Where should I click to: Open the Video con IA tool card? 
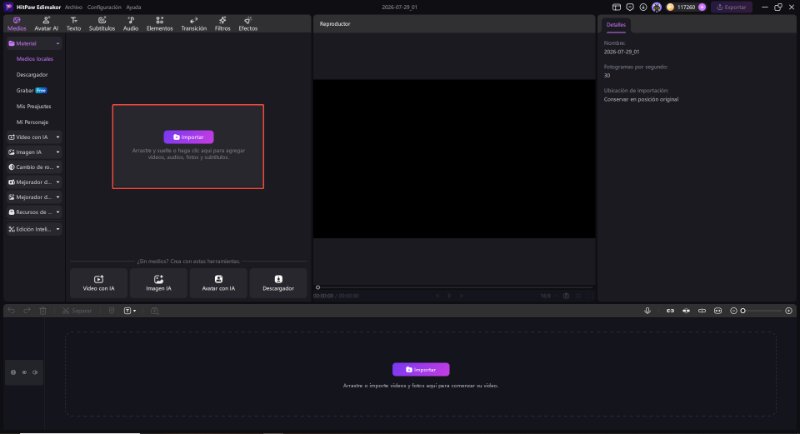98,283
